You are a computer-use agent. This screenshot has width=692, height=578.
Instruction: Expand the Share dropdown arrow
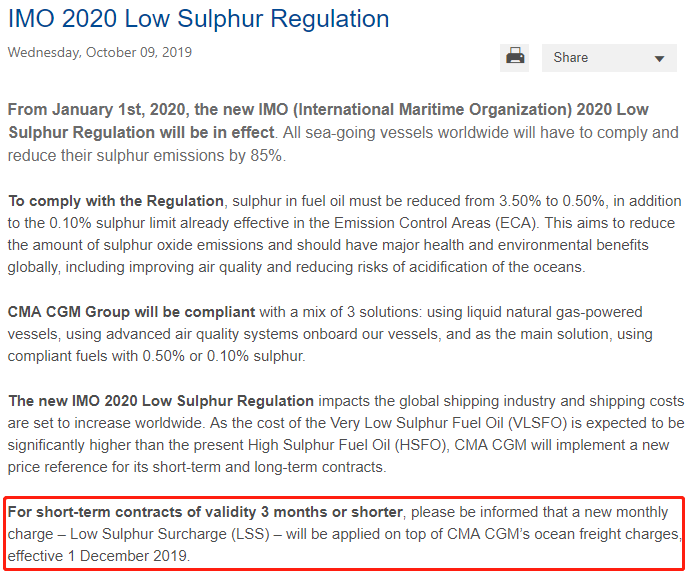click(x=659, y=58)
